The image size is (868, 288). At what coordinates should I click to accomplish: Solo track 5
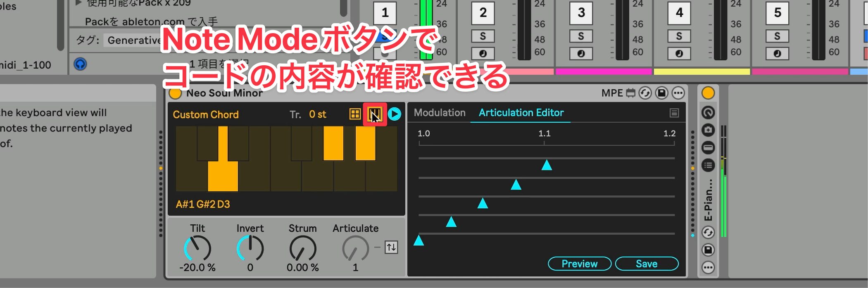(x=778, y=36)
